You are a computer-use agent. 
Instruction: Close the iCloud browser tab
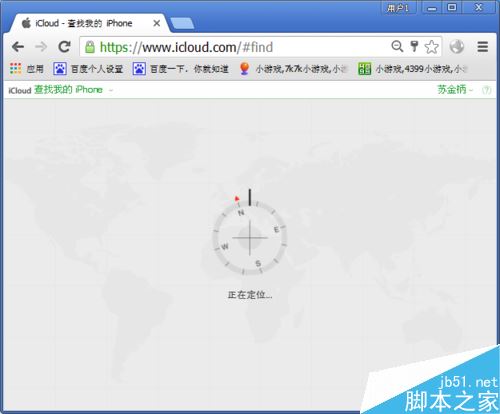pos(156,23)
